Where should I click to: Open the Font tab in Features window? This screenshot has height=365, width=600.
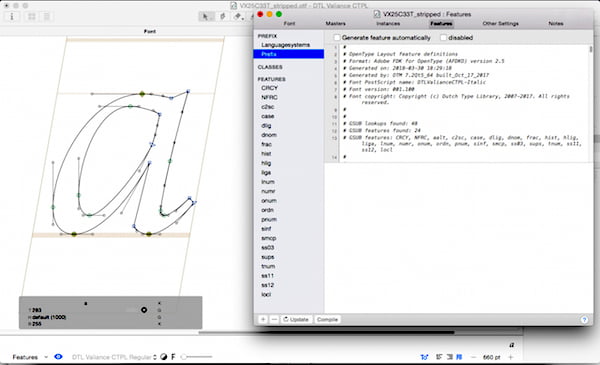tap(289, 24)
